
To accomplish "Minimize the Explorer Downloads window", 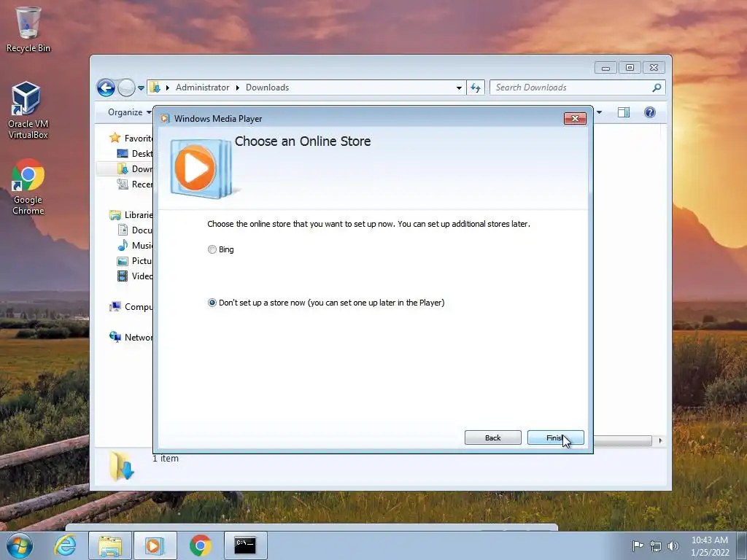I will 605,68.
